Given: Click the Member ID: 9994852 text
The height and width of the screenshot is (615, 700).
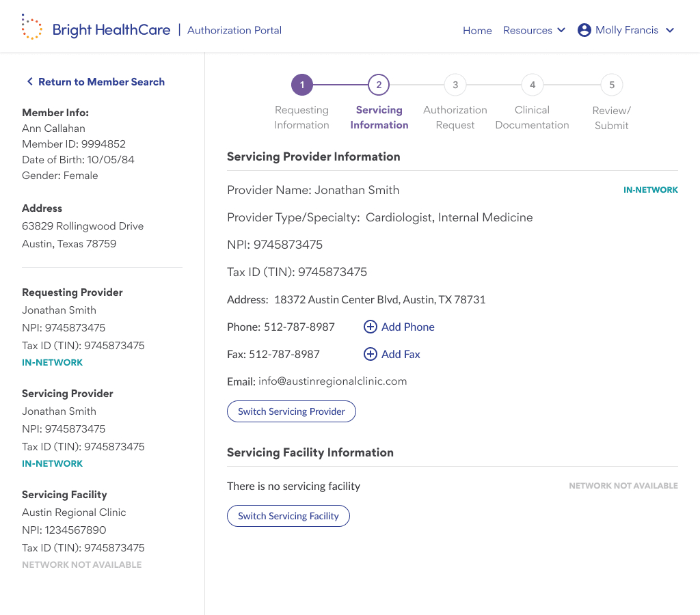Looking at the screenshot, I should pos(74,143).
